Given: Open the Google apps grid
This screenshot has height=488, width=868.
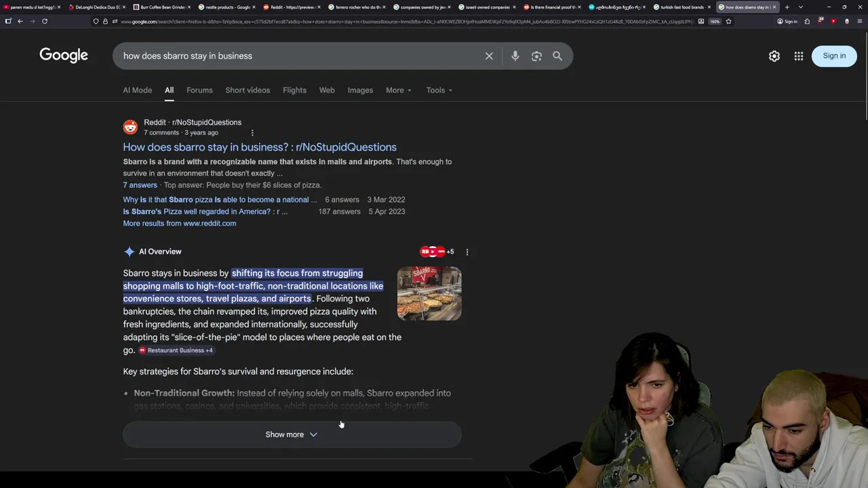Looking at the screenshot, I should 799,56.
